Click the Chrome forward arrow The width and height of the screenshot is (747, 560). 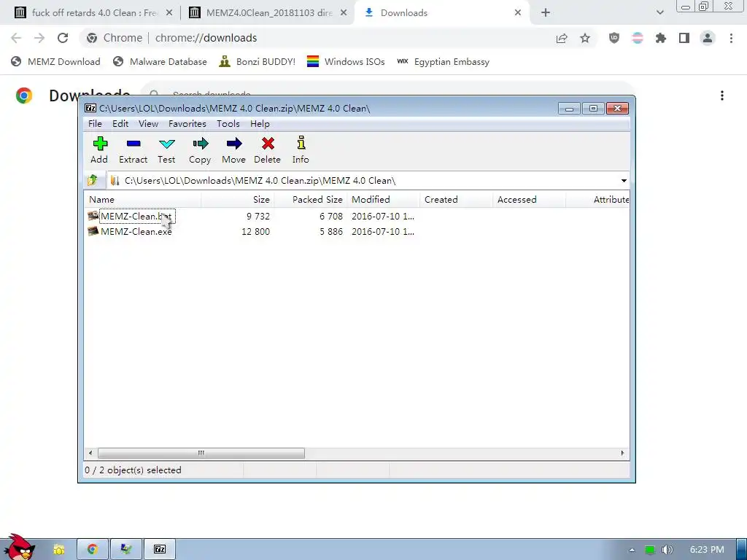(x=39, y=38)
